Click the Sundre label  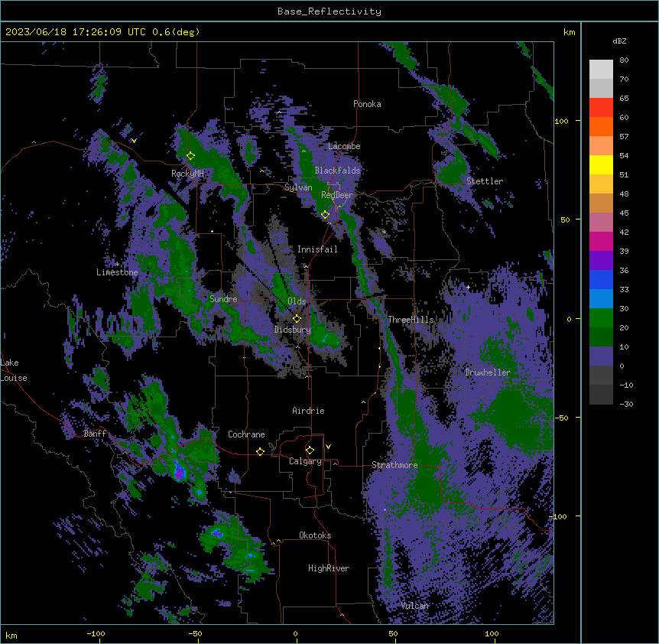point(223,299)
